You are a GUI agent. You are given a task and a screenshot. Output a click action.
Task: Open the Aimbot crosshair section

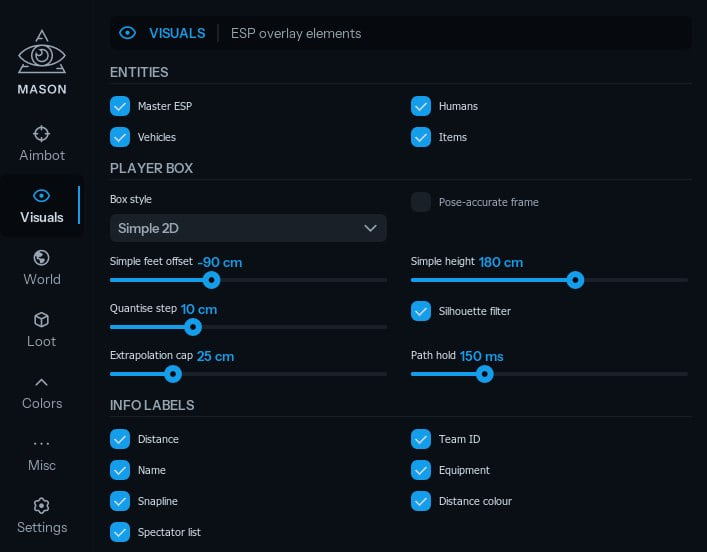[41, 134]
